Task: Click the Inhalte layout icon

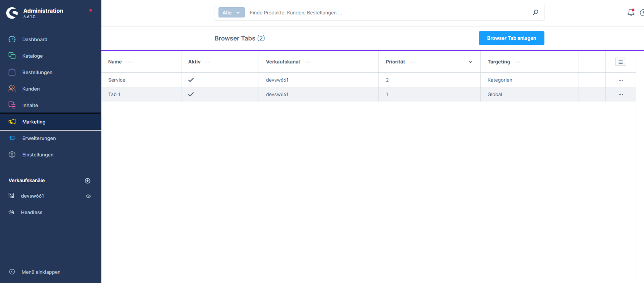Action: point(12,105)
